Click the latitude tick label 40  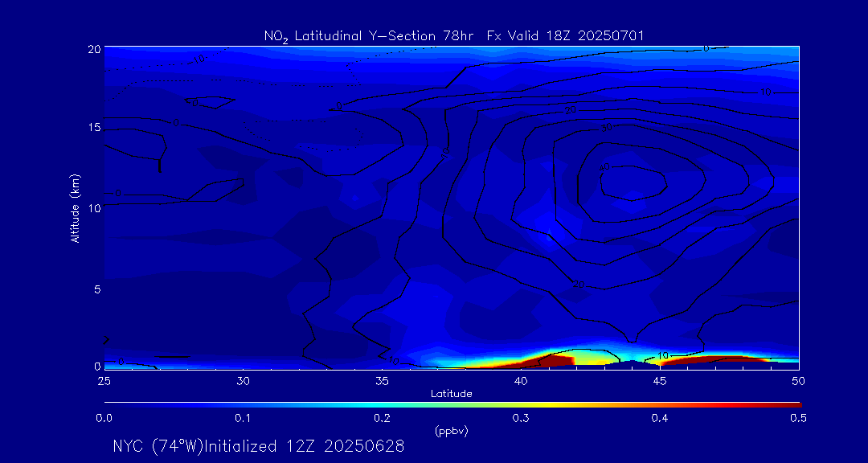pos(520,381)
